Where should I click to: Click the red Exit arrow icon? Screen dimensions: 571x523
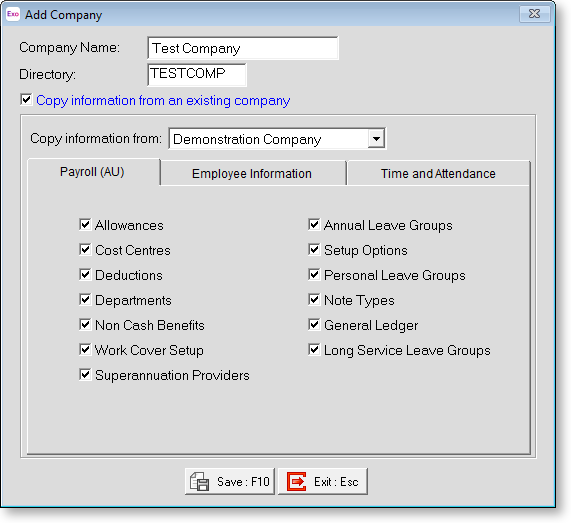point(296,481)
